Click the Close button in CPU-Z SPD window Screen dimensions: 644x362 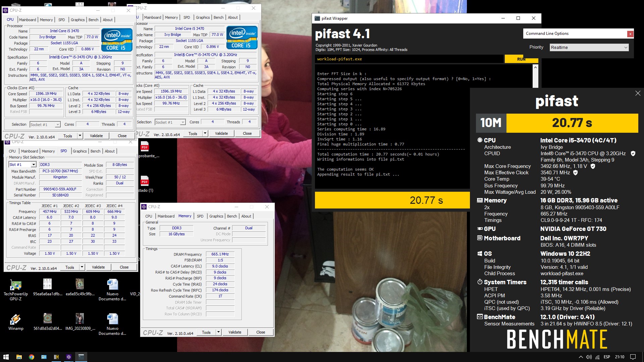[x=124, y=267]
